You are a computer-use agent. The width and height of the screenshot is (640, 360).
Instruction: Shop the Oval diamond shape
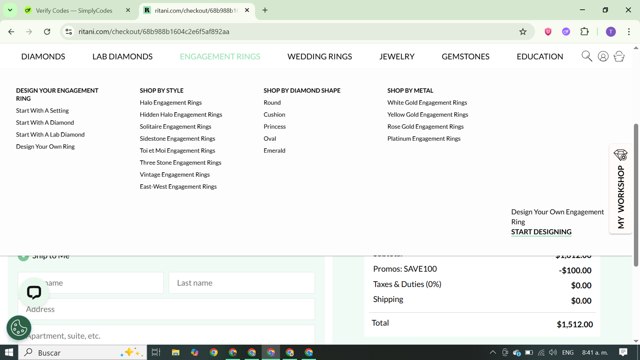270,138
